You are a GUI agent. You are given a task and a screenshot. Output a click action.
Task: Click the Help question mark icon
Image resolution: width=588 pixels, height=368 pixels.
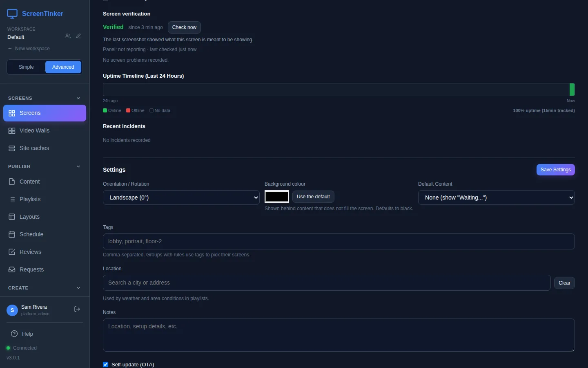(14, 334)
